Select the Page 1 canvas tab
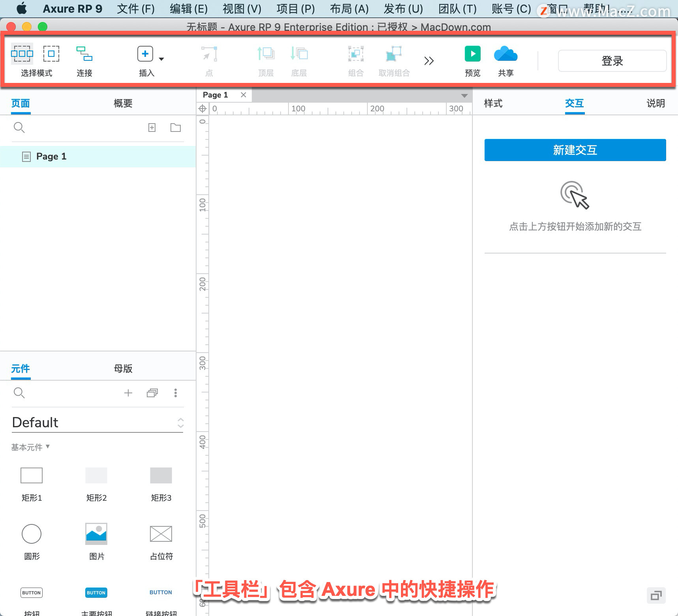Screen dimensions: 678x616 (215, 95)
